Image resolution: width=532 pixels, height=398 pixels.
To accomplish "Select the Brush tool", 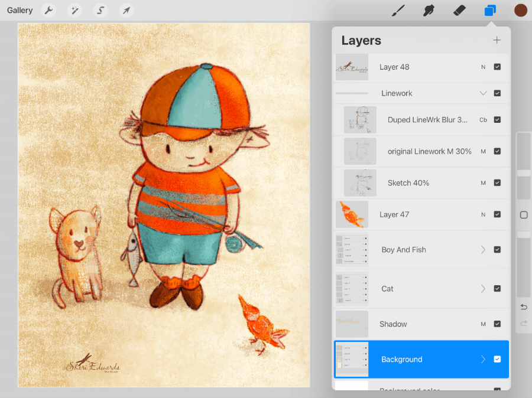I will coord(399,11).
